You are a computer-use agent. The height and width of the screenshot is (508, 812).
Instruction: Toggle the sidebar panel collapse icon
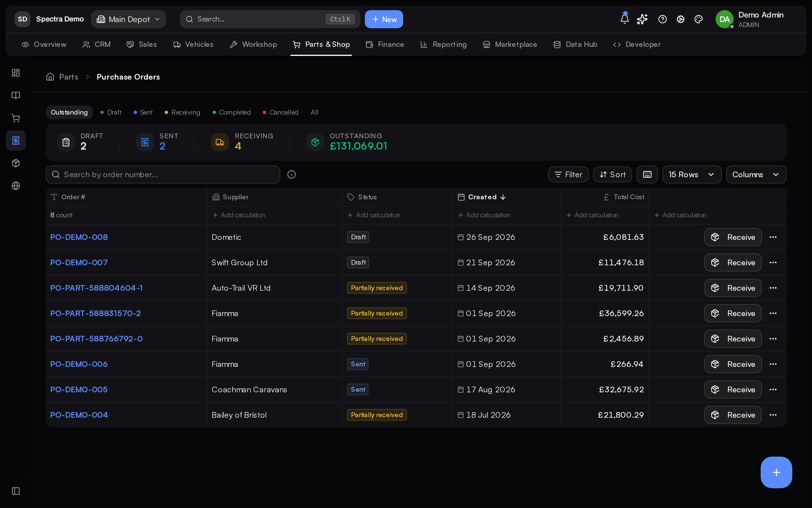(16, 491)
